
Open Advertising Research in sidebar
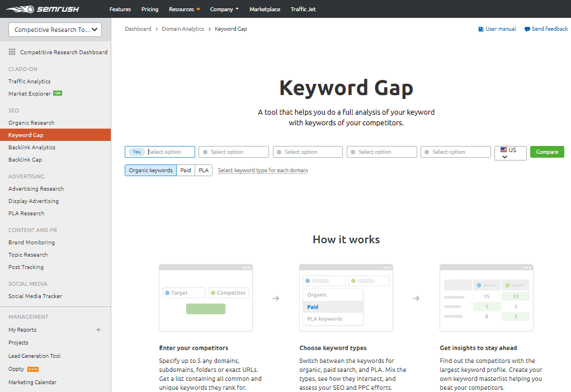36,188
